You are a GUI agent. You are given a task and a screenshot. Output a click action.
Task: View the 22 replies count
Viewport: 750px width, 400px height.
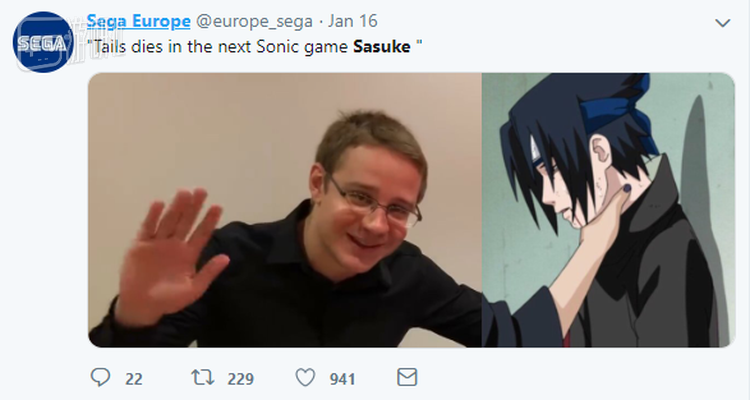(134, 379)
